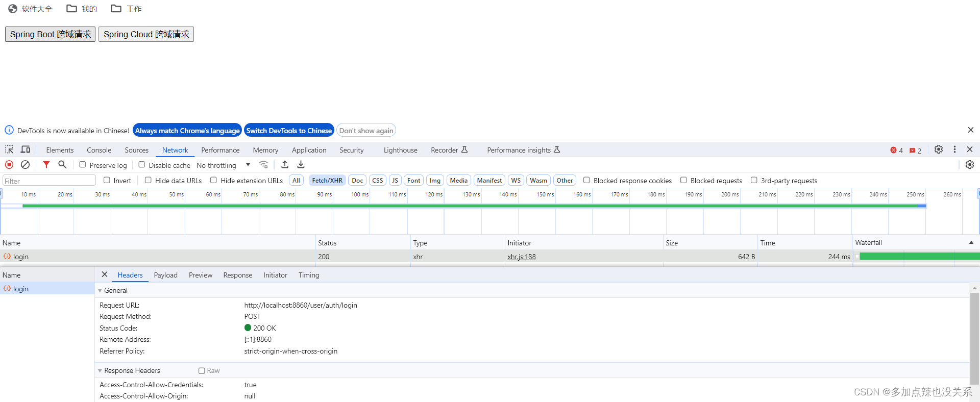
Task: Check Hide data URLs option
Action: click(148, 180)
